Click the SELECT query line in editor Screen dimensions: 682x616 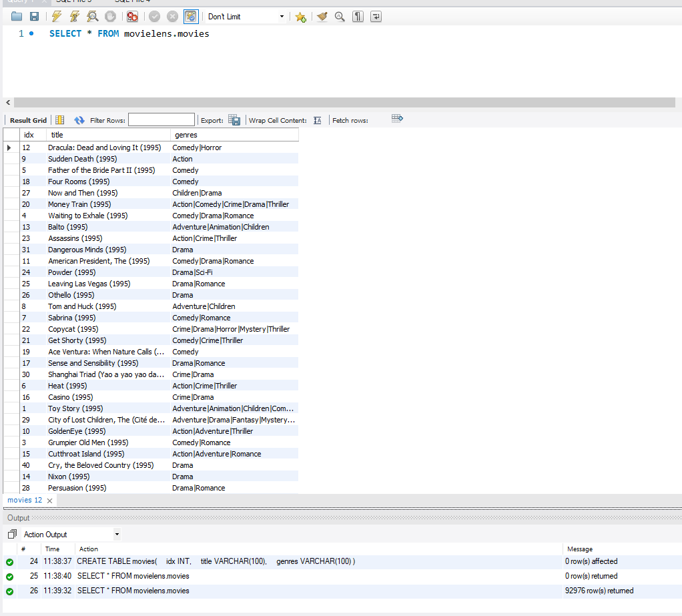129,33
